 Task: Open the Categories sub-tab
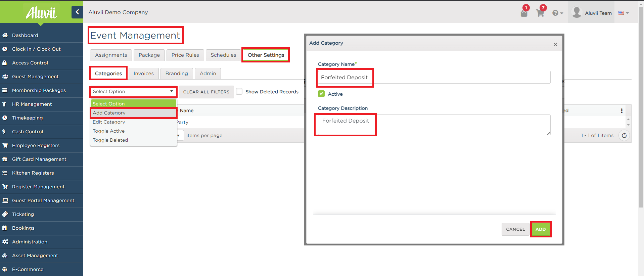coord(108,74)
